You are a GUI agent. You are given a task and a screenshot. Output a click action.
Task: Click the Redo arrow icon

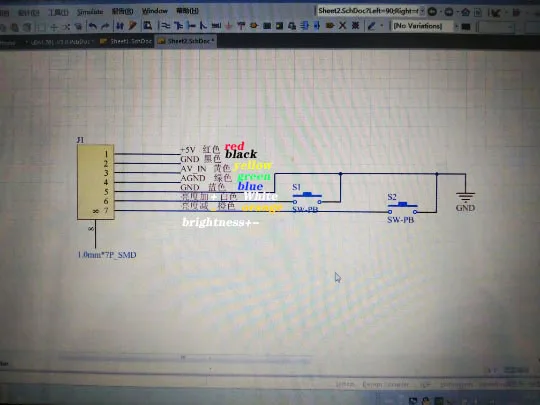105,26
